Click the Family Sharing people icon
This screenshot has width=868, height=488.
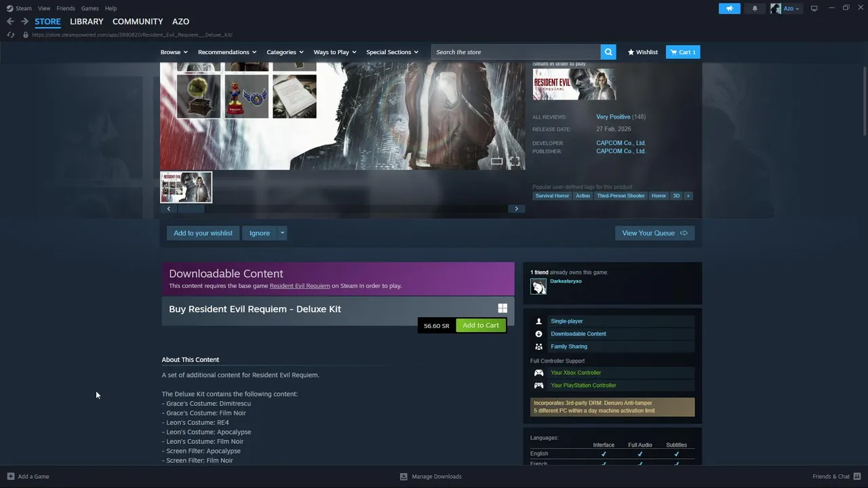point(538,346)
